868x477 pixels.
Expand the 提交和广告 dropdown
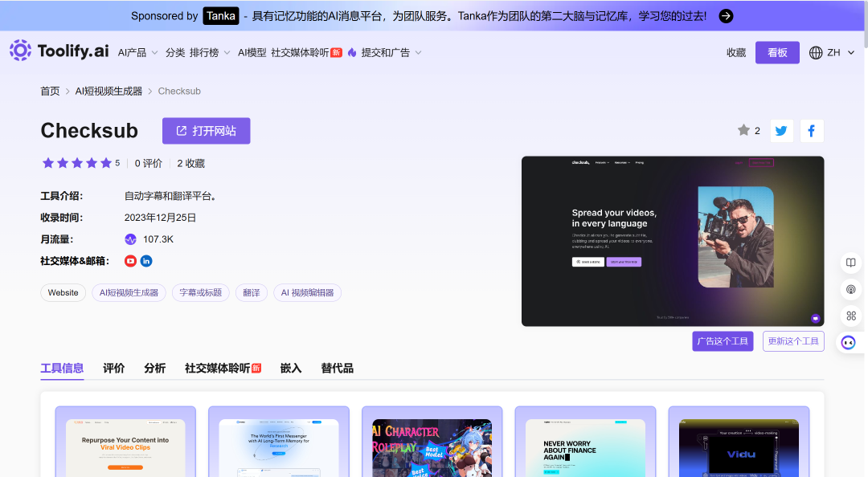coord(391,52)
